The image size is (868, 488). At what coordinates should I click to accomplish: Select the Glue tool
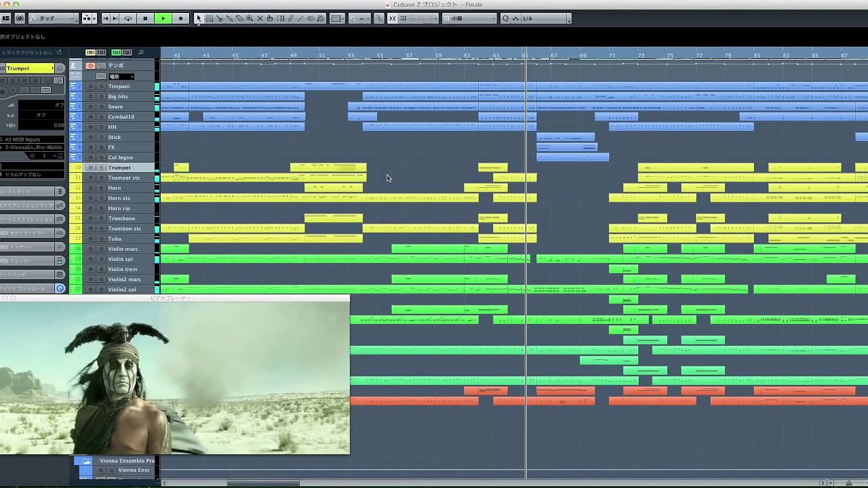click(229, 18)
